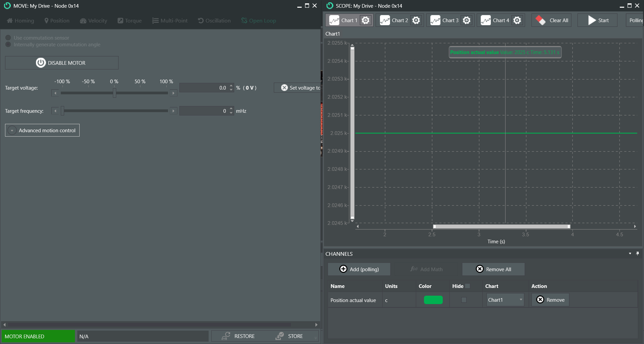The height and width of the screenshot is (344, 644).
Task: Open Chart 2 settings gear
Action: click(416, 20)
